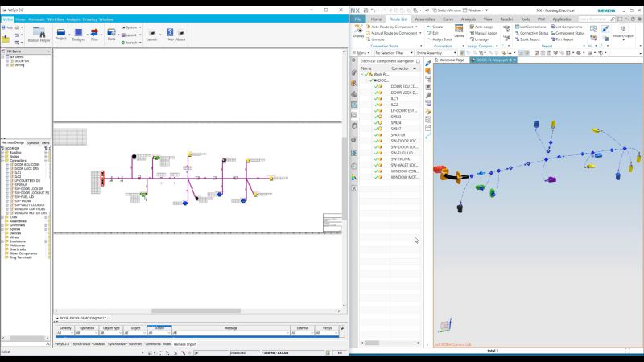Click List Connections in NX Report group
The width and height of the screenshot is (644, 362).
(530, 27)
